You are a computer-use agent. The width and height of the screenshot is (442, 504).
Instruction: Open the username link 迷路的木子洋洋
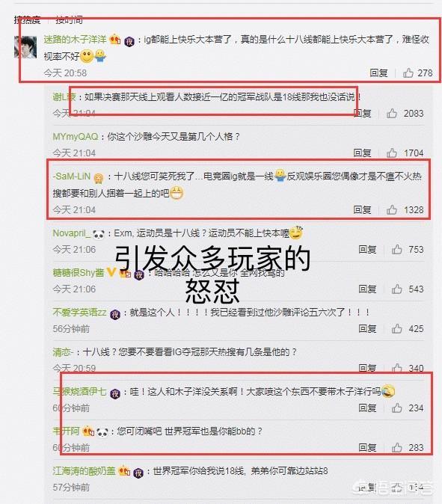click(75, 39)
